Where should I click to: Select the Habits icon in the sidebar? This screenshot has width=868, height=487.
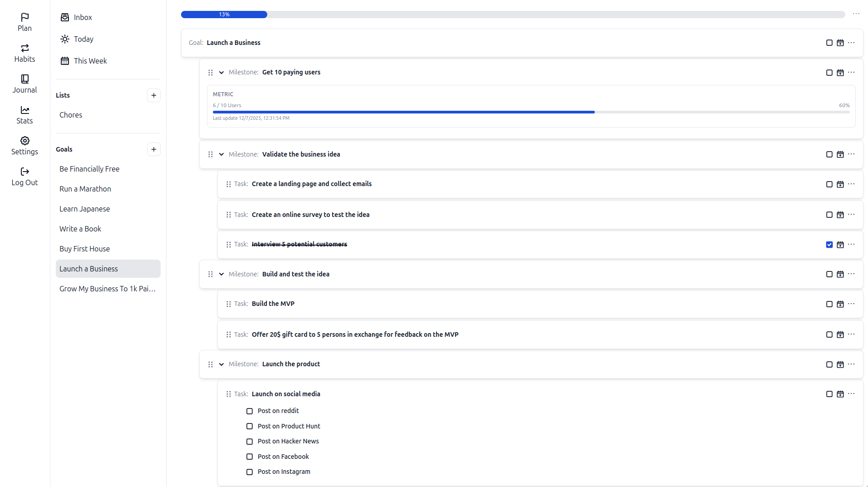24,51
